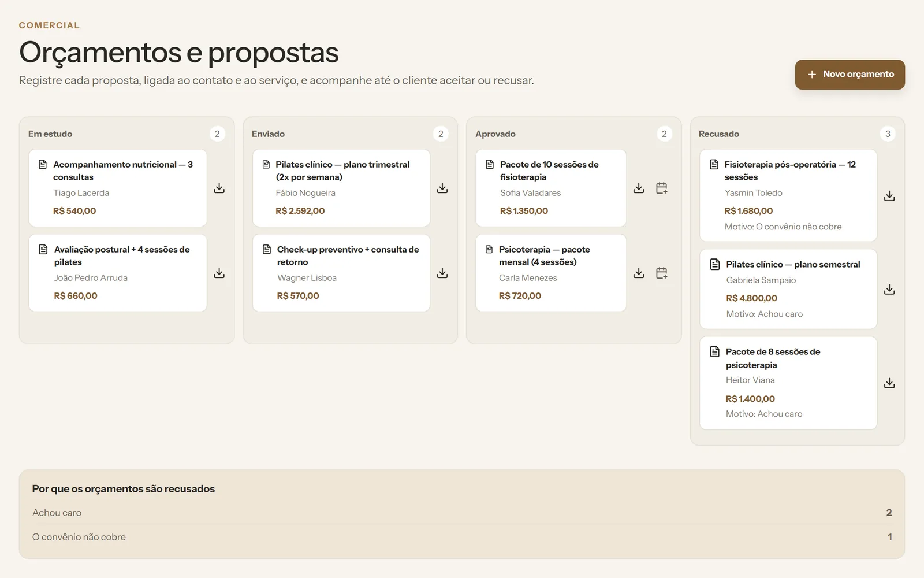Click the R$ 4.800,00 amount
This screenshot has height=578, width=924.
(752, 298)
